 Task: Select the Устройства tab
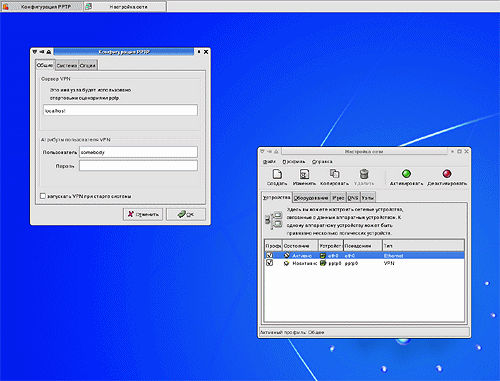click(x=276, y=197)
